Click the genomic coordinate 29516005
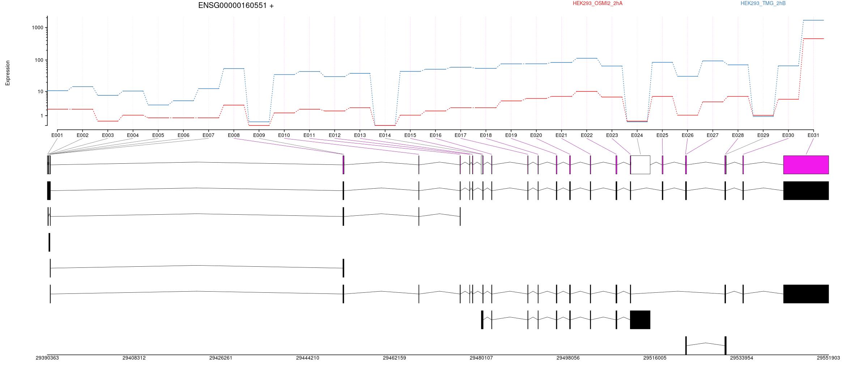The height and width of the screenshot is (365, 868). [x=655, y=358]
